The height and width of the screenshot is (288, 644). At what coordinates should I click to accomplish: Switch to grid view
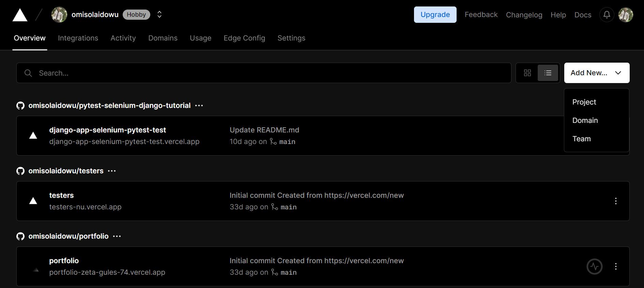coord(527,73)
